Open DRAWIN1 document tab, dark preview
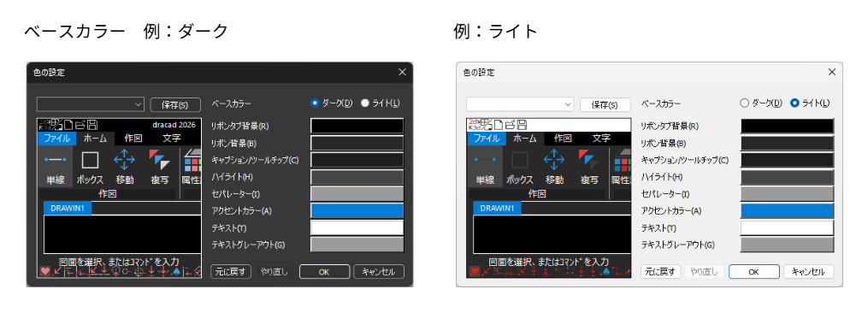 (68, 209)
